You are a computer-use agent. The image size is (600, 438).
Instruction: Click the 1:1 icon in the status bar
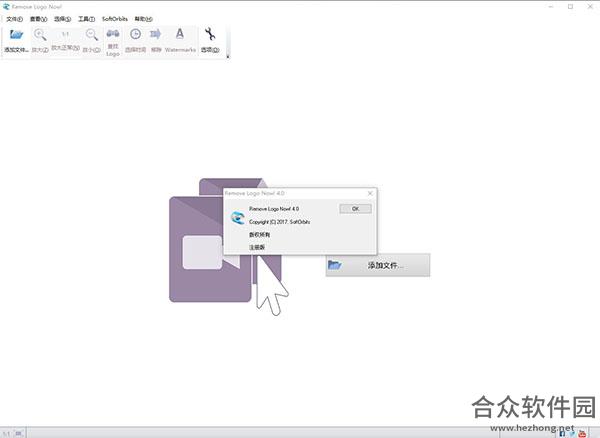(x=7, y=433)
